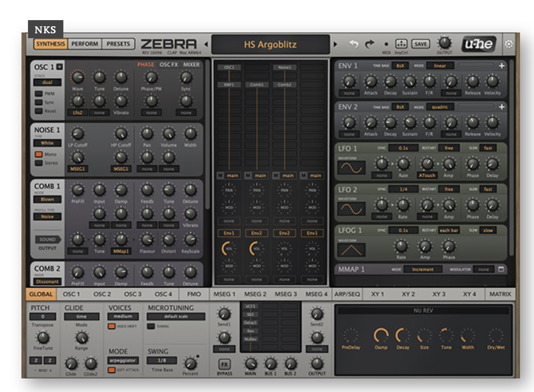The width and height of the screenshot is (534, 392).
Task: Toggle the Soft Attack switch
Action: click(x=111, y=370)
